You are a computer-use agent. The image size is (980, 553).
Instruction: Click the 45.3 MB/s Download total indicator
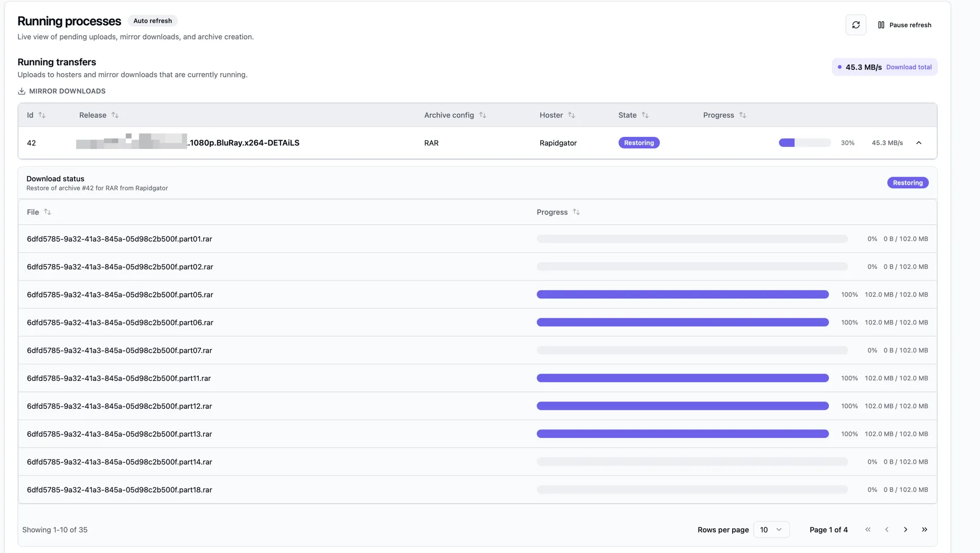coord(884,67)
